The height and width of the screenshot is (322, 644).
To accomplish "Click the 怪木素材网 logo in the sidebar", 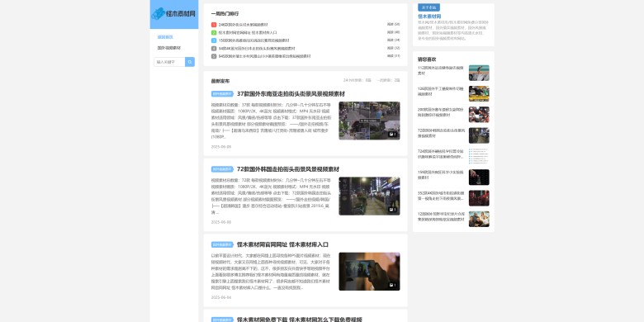I will pyautogui.click(x=173, y=13).
